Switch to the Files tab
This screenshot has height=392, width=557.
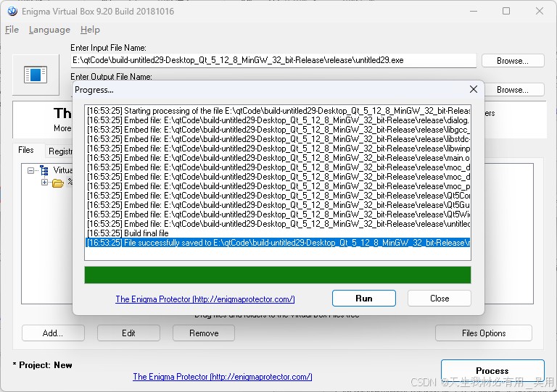click(26, 150)
